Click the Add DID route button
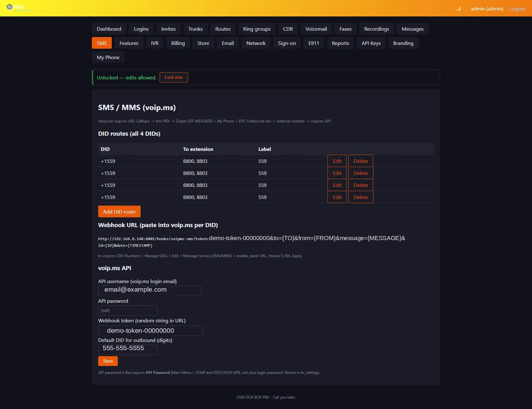This screenshot has width=532, height=409. (119, 212)
